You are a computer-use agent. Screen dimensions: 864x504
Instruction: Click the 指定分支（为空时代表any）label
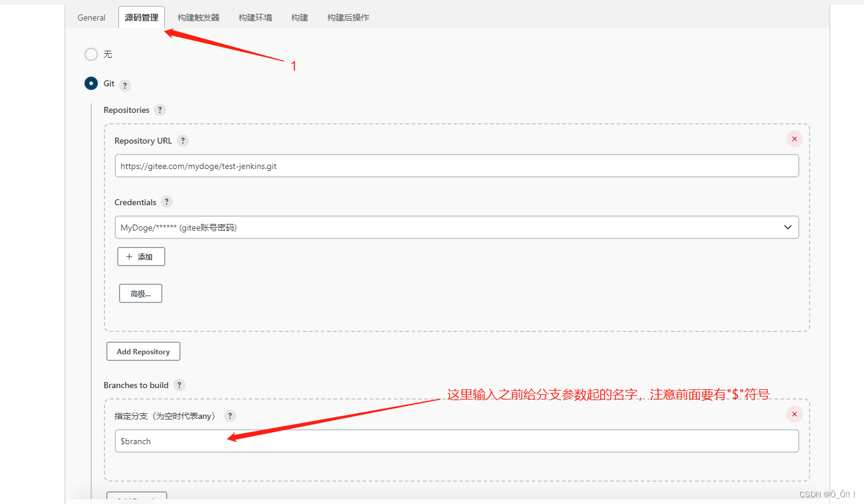tap(167, 416)
